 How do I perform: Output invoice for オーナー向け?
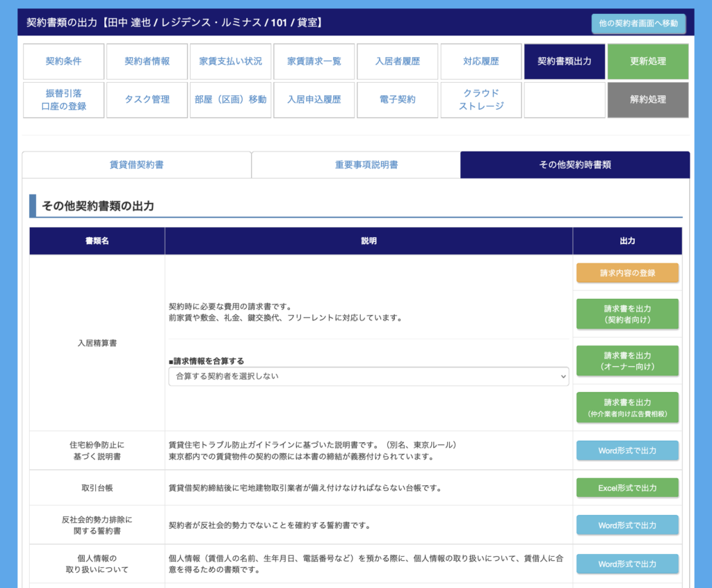627,360
